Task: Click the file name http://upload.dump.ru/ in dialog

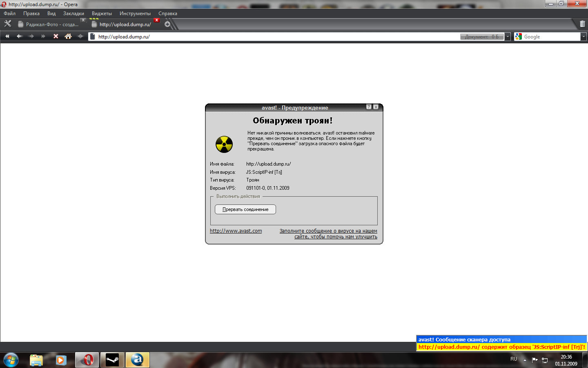Action: (x=269, y=164)
